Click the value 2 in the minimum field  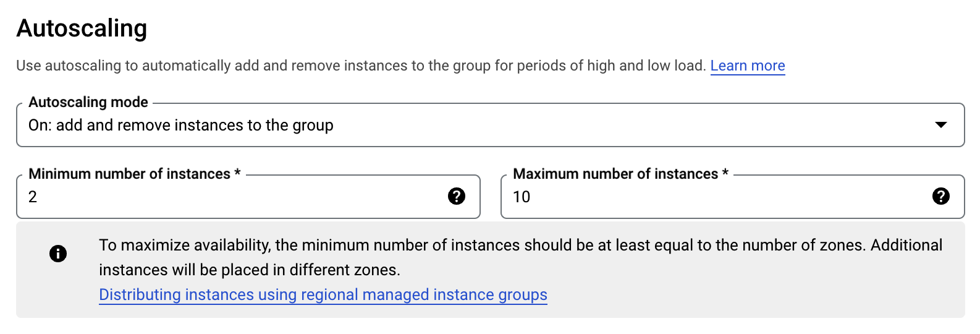pos(33,197)
